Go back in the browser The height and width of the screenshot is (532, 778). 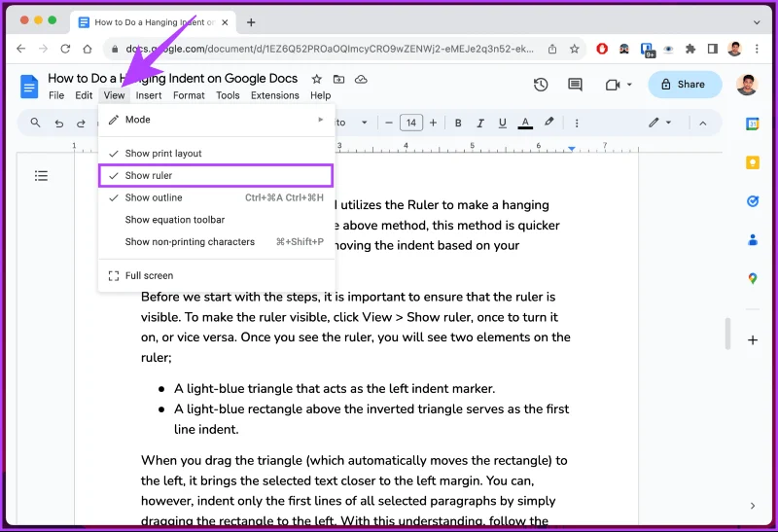click(x=20, y=49)
